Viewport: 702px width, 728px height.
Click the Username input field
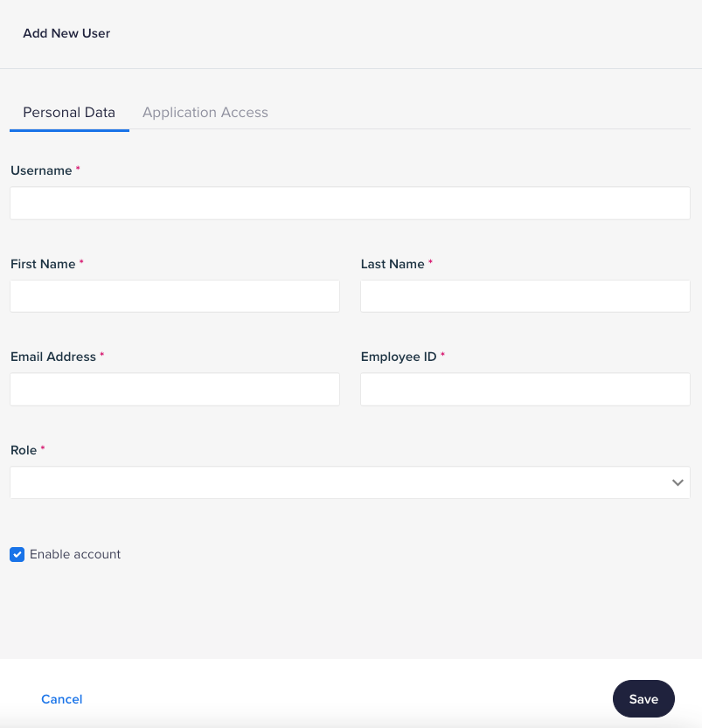click(350, 203)
